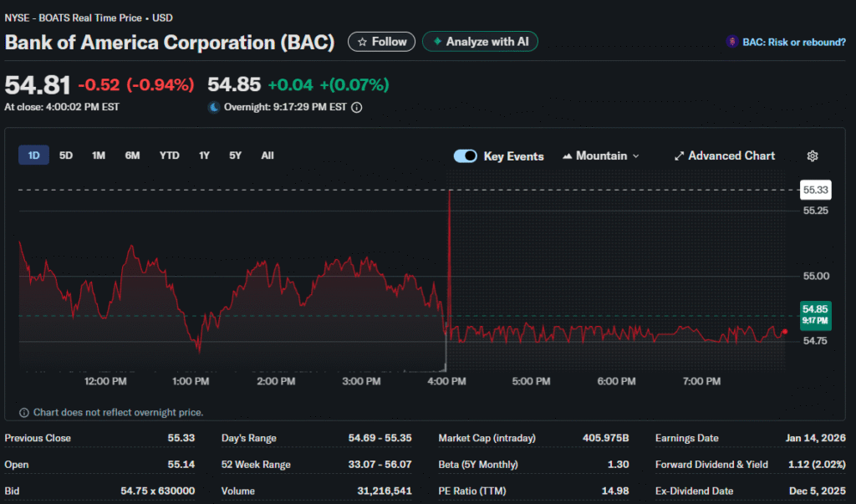Toggle the Key Events switch

(466, 156)
